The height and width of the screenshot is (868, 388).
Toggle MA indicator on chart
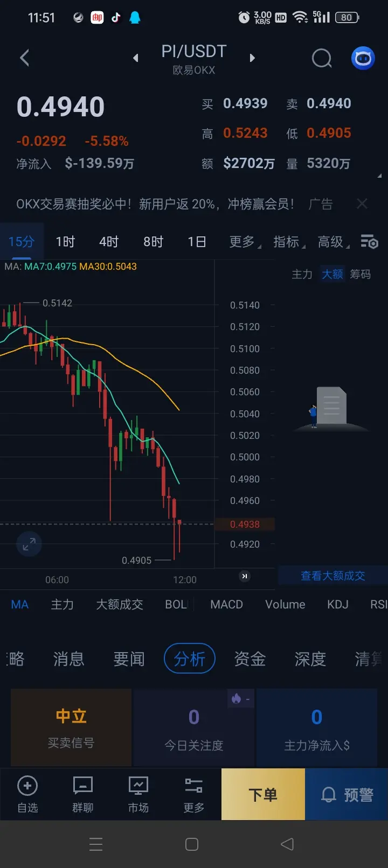pos(19,604)
